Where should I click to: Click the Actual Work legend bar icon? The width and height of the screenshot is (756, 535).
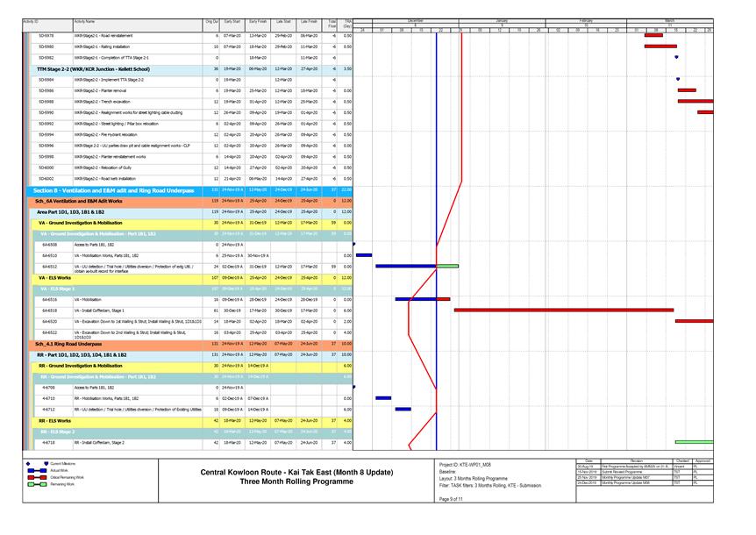(x=35, y=470)
